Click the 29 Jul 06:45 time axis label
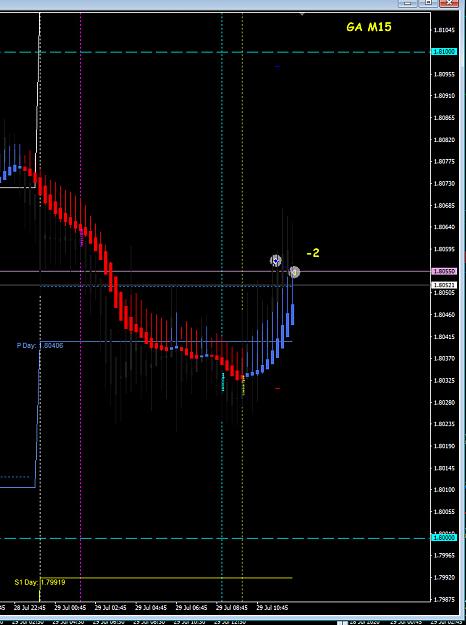This screenshot has width=466, height=625. [x=191, y=608]
